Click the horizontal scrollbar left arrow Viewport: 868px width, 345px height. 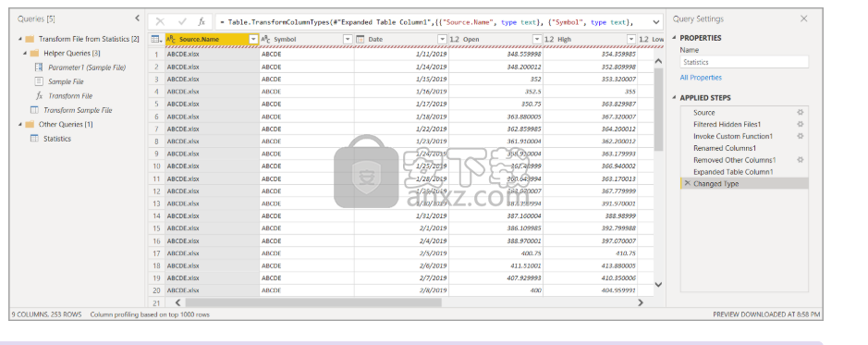pos(177,302)
